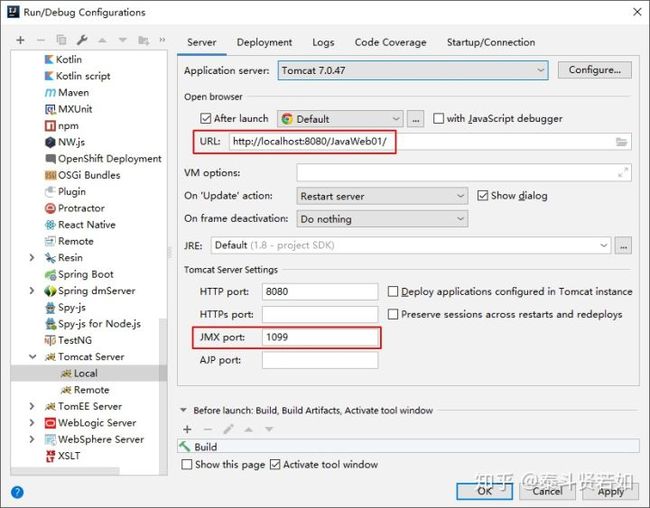Viewport: 650px width, 508px height.
Task: Select NW.js configuration type
Action: [x=65, y=142]
